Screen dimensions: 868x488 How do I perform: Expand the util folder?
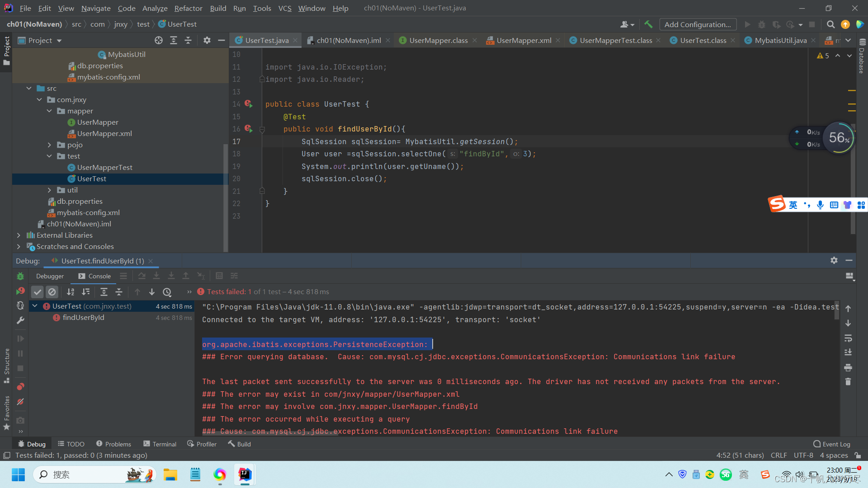point(50,190)
